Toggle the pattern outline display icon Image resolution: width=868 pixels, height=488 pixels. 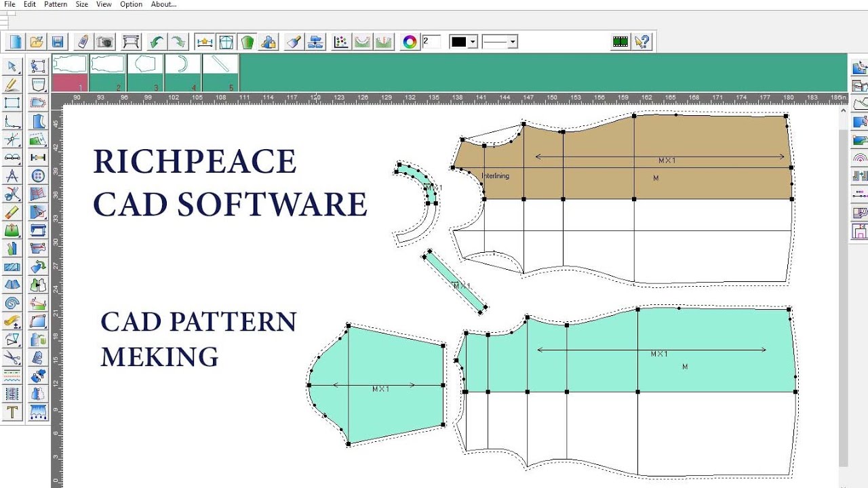[x=226, y=42]
